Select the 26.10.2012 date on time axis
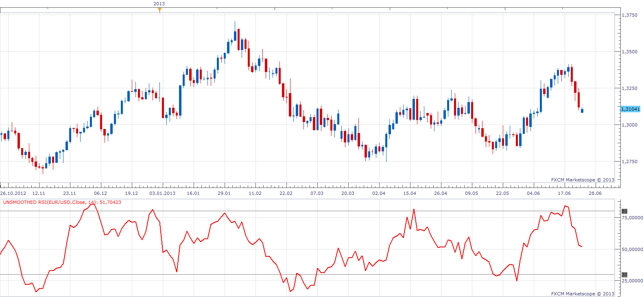Viewport: 644px width, 297px height. [13, 193]
